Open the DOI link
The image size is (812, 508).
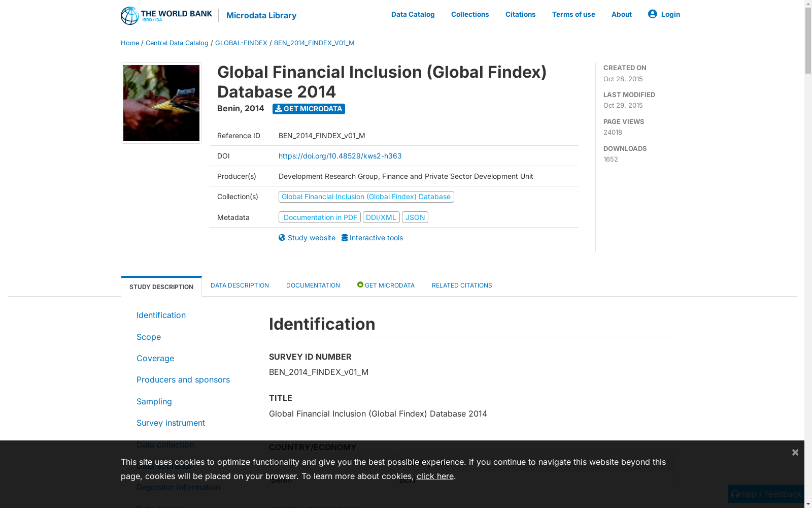(340, 156)
